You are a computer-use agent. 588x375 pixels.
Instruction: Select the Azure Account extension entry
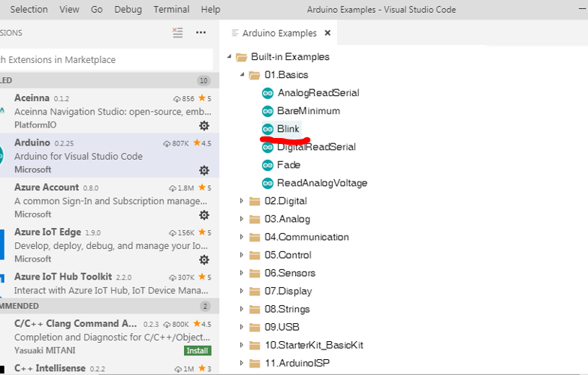tap(110, 200)
